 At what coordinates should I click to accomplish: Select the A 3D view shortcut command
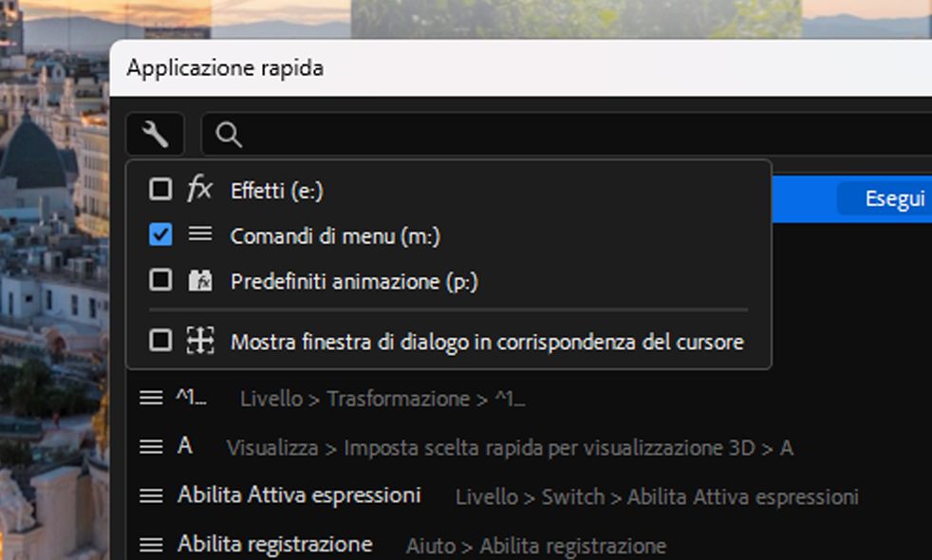click(184, 446)
